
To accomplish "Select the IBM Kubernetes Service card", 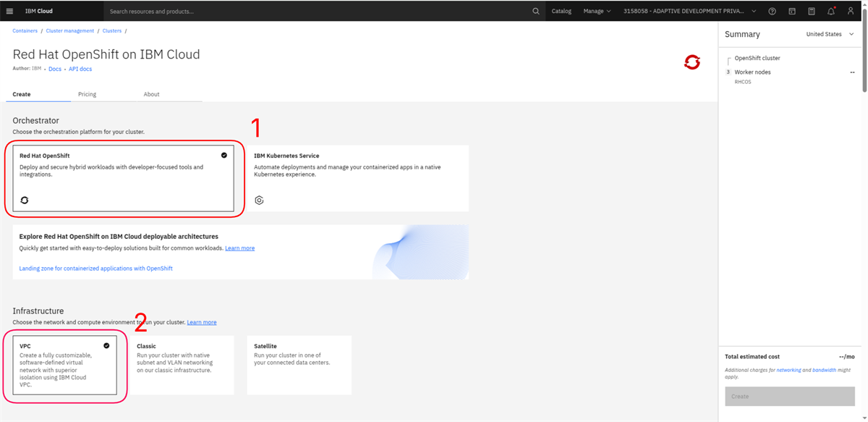I will click(x=358, y=178).
